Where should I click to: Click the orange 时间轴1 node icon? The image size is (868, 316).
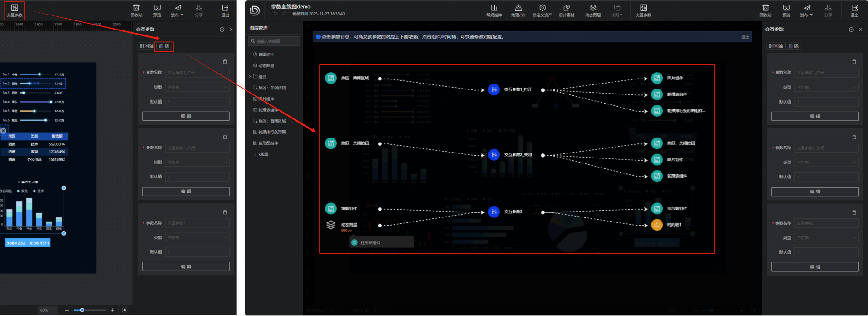(656, 225)
